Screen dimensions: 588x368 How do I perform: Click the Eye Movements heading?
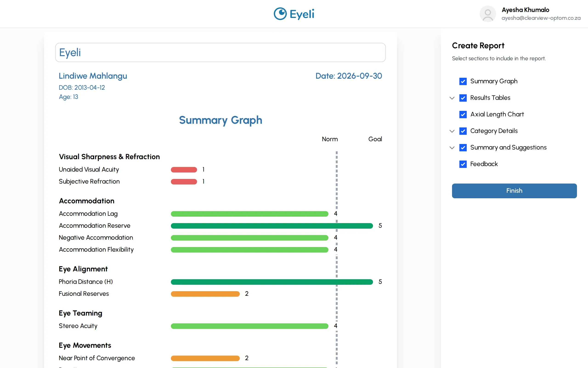pyautogui.click(x=85, y=345)
